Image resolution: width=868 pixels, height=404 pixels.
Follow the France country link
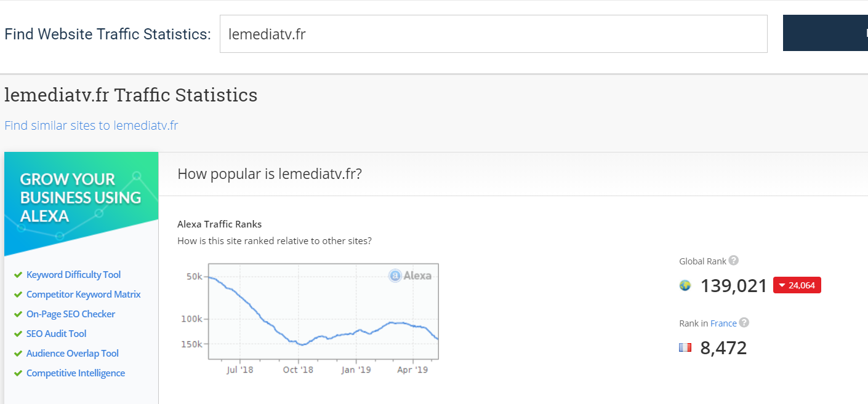coord(723,323)
